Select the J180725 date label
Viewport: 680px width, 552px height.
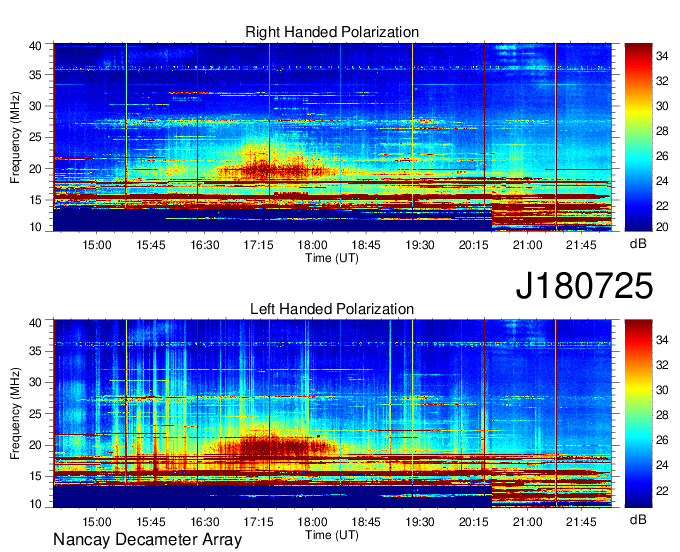point(584,285)
